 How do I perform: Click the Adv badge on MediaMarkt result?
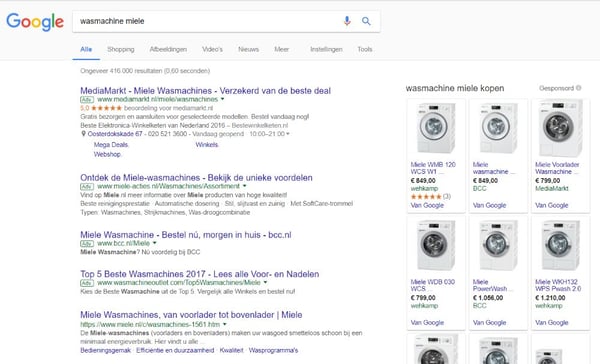click(87, 100)
